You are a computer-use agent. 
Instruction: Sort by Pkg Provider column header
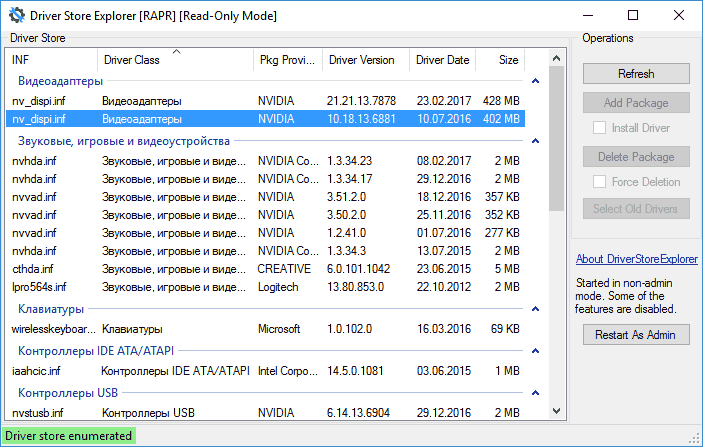point(288,60)
